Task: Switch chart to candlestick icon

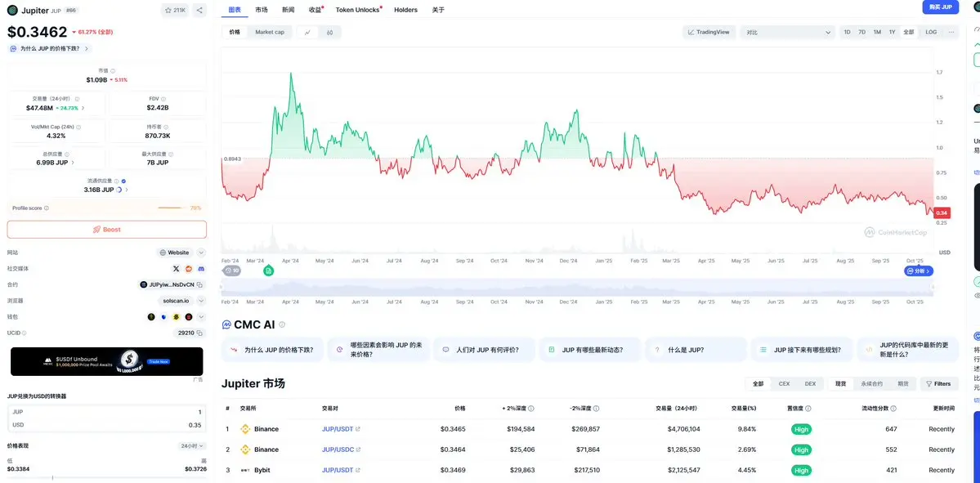Action: pyautogui.click(x=330, y=32)
